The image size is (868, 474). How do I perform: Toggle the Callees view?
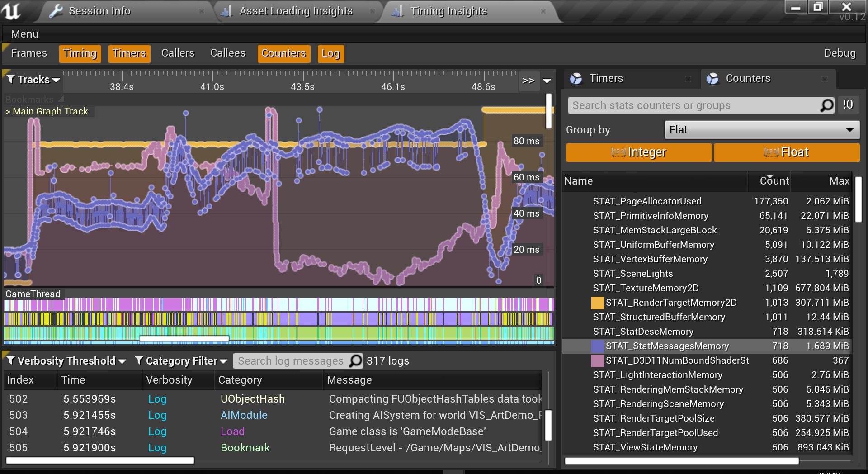[x=228, y=53]
